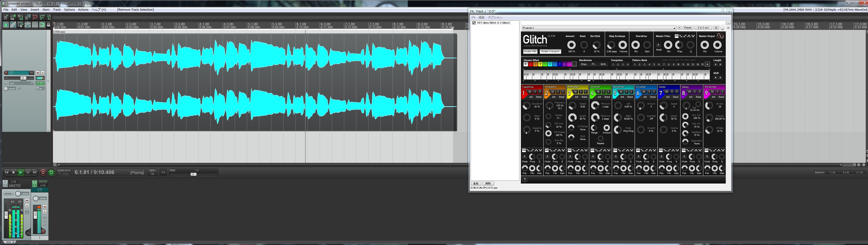Open the File menu

(6, 10)
